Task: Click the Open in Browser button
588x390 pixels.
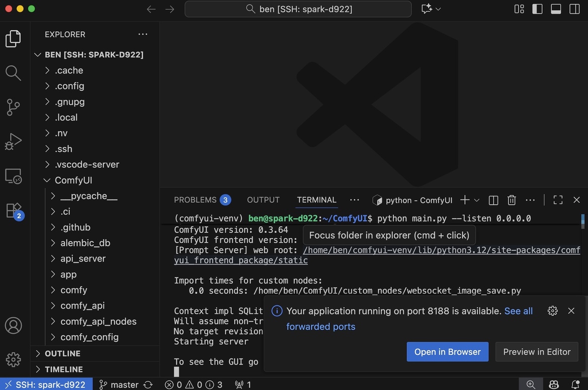Action: 447,352
